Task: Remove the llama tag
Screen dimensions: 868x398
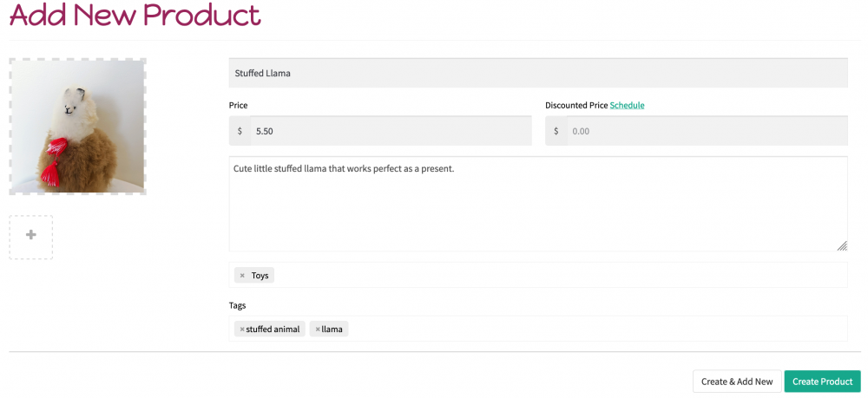Action: click(318, 329)
